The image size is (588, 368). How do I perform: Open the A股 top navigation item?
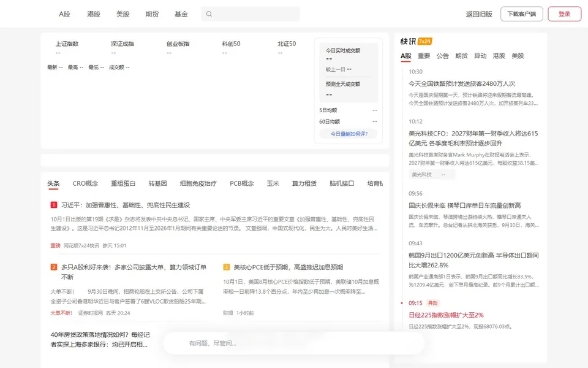coord(64,14)
